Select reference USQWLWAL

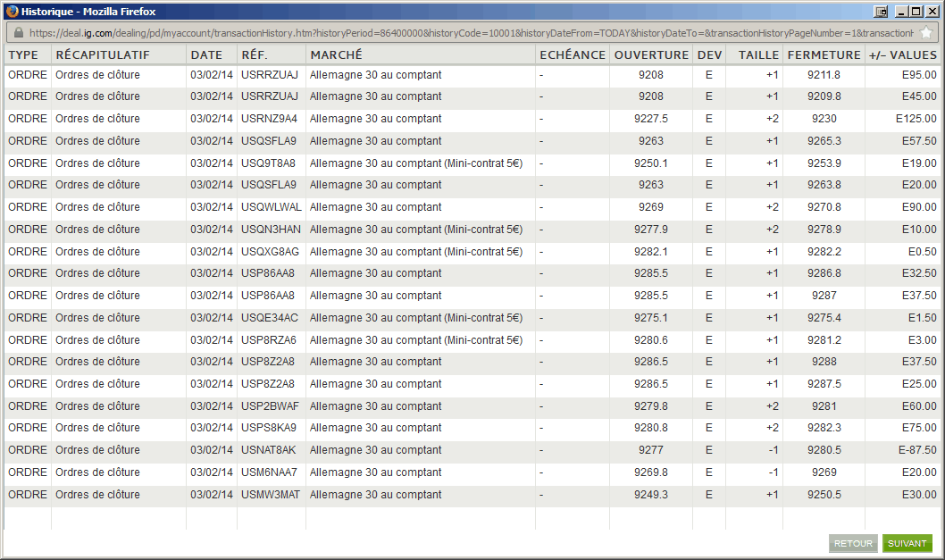[272, 207]
